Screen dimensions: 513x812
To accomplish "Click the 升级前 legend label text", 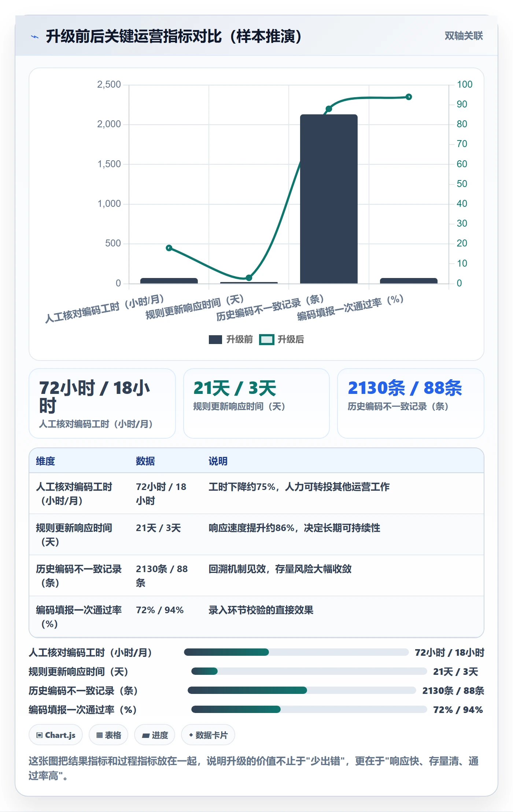I will coord(239,340).
